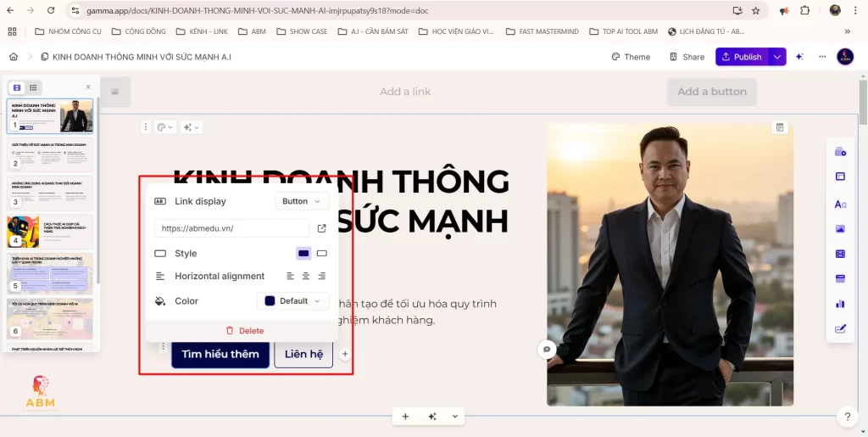Select the filled button style option
The height and width of the screenshot is (437, 868).
(x=303, y=253)
